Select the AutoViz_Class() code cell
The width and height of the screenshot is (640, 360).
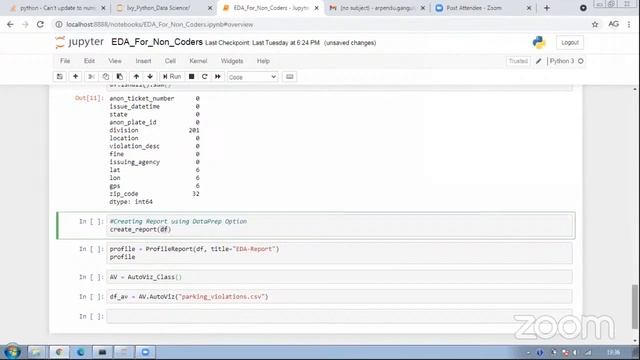click(340, 277)
